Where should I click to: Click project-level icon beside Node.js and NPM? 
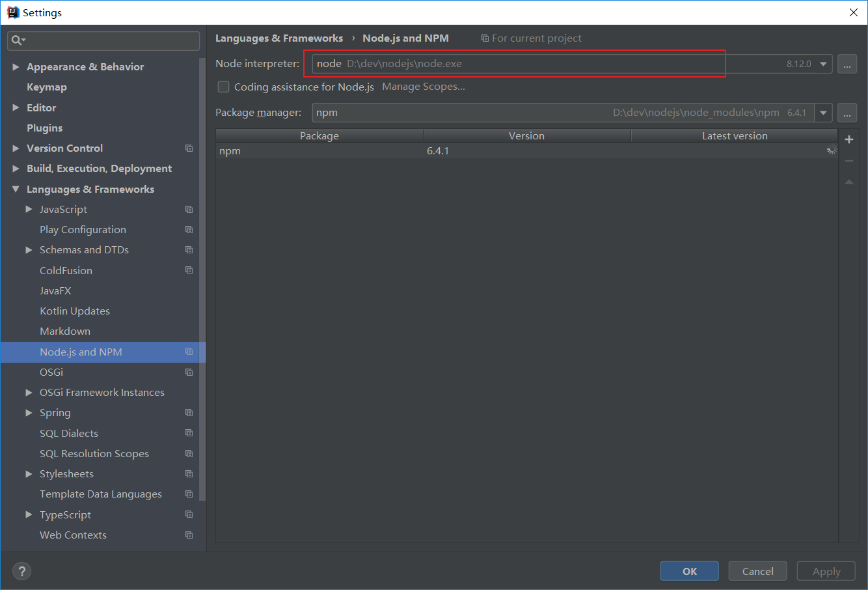coord(189,352)
